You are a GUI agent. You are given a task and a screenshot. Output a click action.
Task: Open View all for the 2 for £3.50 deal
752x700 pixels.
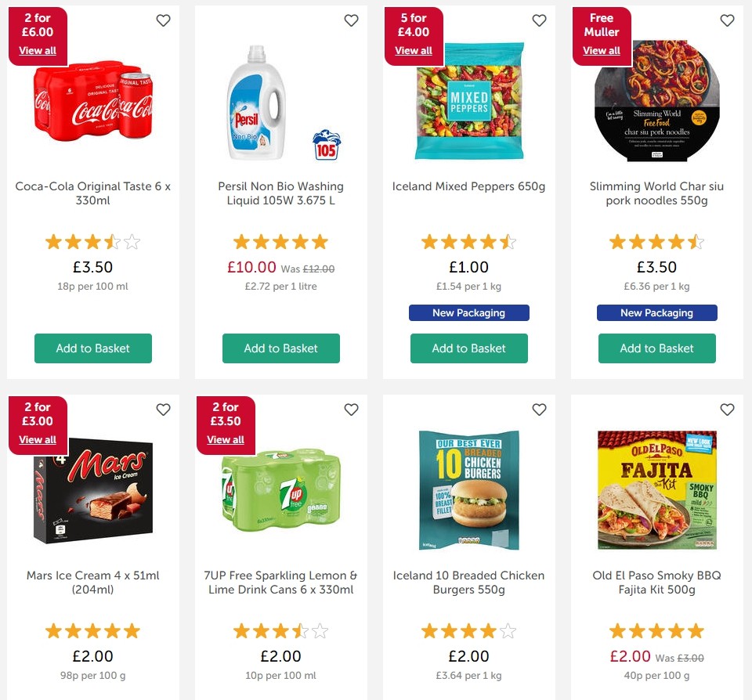point(226,439)
